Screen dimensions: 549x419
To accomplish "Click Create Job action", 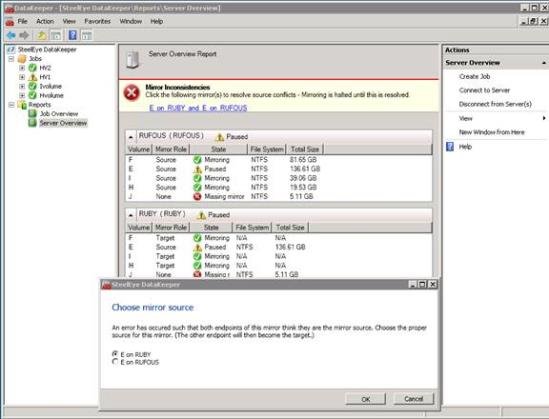I will pos(474,76).
